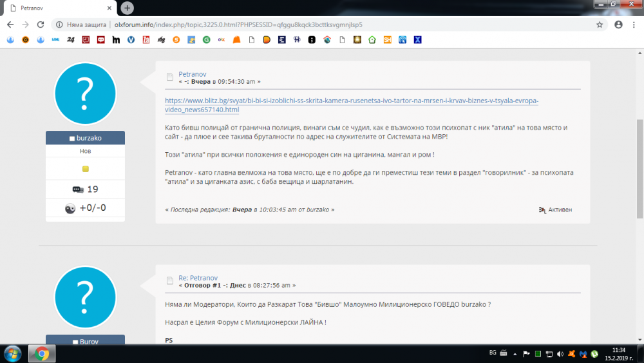Image resolution: width=644 pixels, height=363 pixels.
Task: Open the volume speaker tray icon
Action: pos(560,354)
